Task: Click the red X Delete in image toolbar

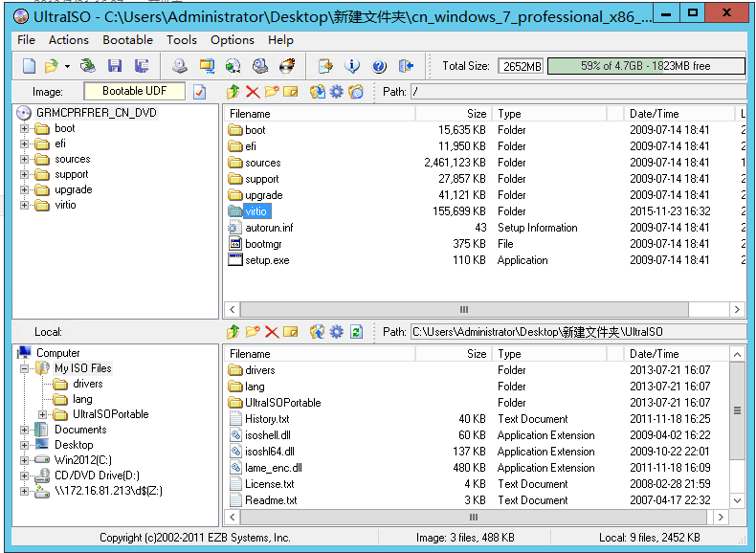Action: 253,91
